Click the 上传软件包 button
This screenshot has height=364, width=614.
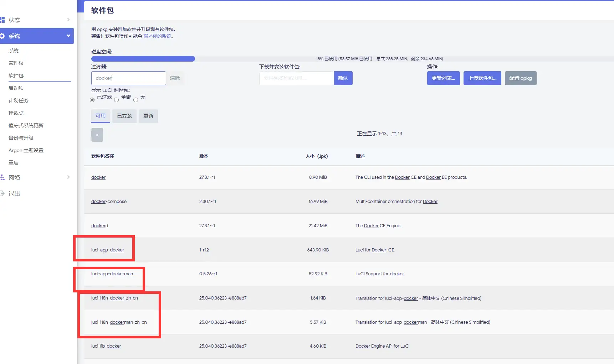click(x=482, y=78)
